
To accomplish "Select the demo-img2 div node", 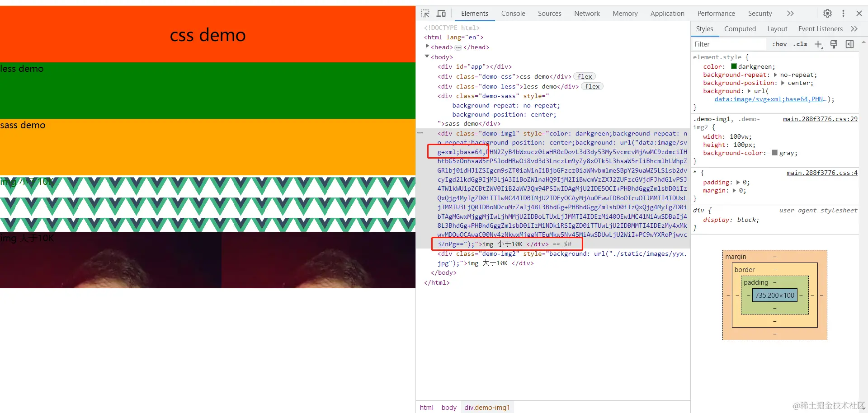I will (x=562, y=258).
